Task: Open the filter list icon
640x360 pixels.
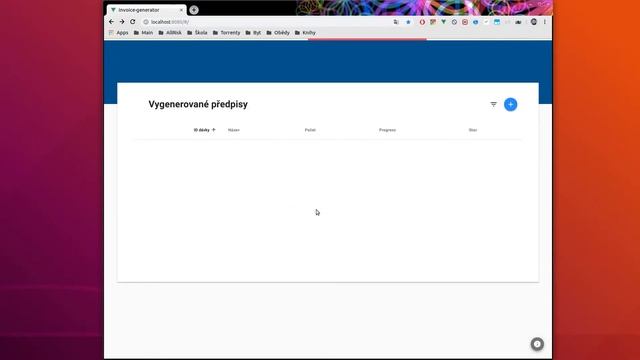Action: tap(493, 104)
